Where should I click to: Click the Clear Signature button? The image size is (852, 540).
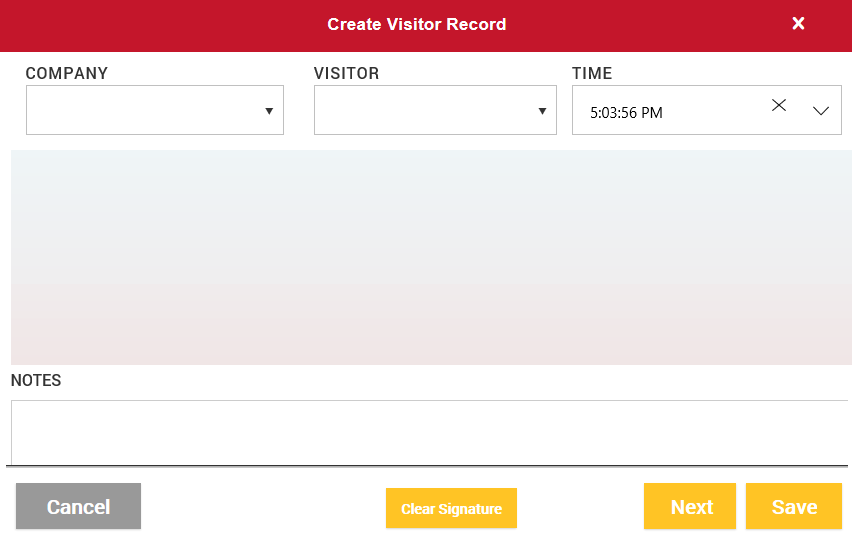click(451, 508)
